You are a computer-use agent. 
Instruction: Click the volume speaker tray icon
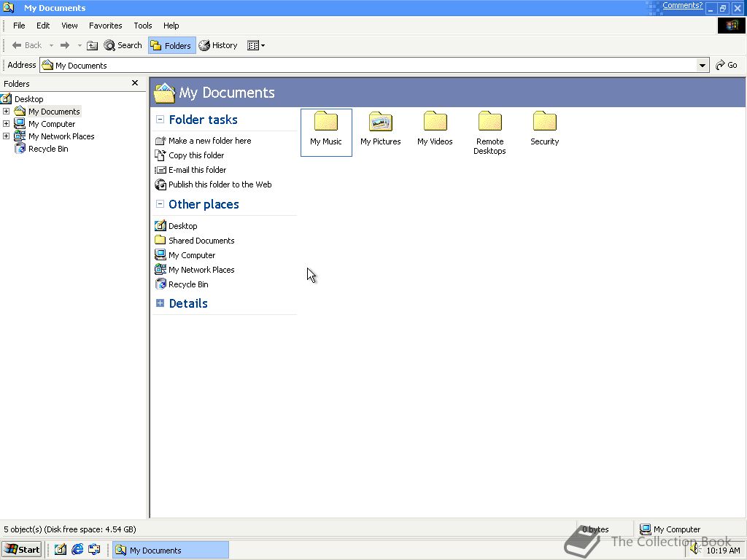pos(695,550)
